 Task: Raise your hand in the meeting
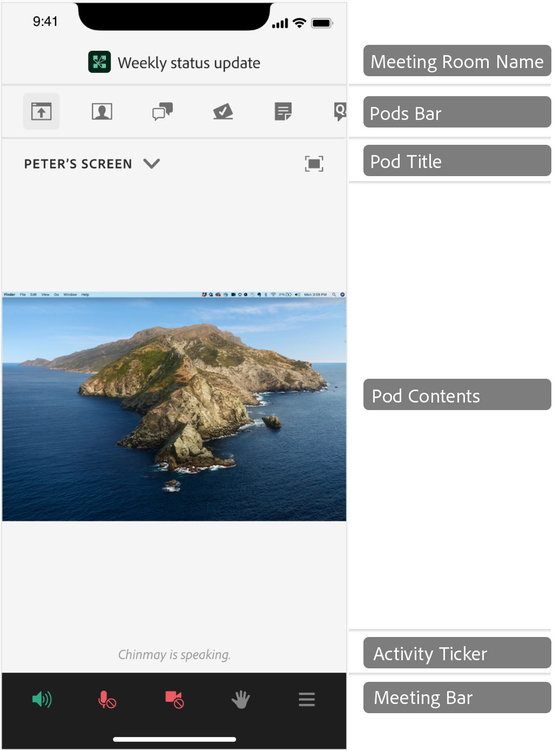(240, 699)
